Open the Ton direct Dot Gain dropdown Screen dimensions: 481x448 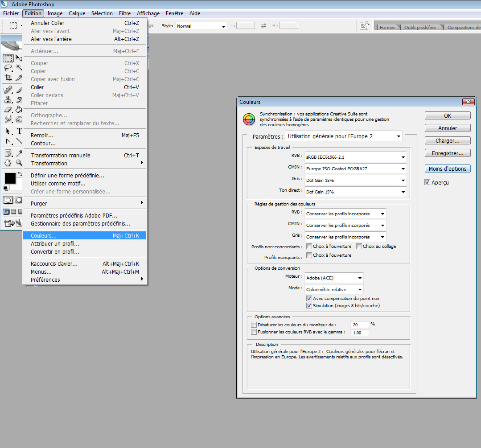point(356,192)
